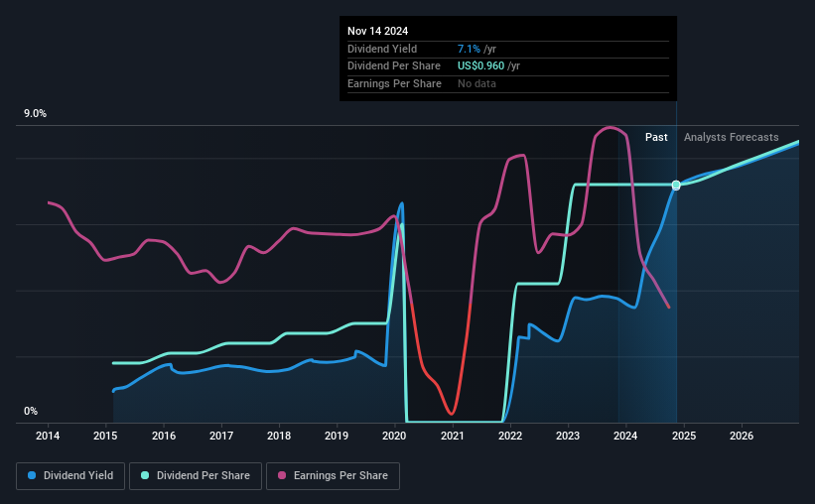Click the 7.1% dividend yield value in tooltip
The height and width of the screenshot is (504, 815).
(x=469, y=49)
